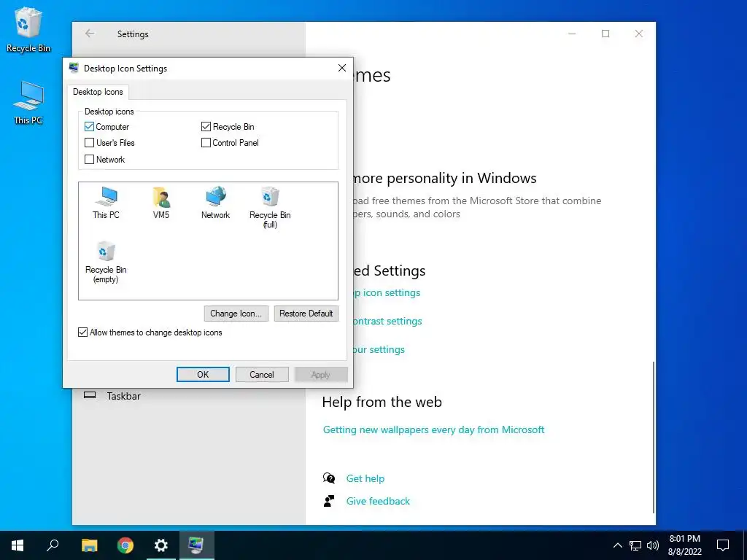
Task: Enable the Network checkbox
Action: point(89,160)
